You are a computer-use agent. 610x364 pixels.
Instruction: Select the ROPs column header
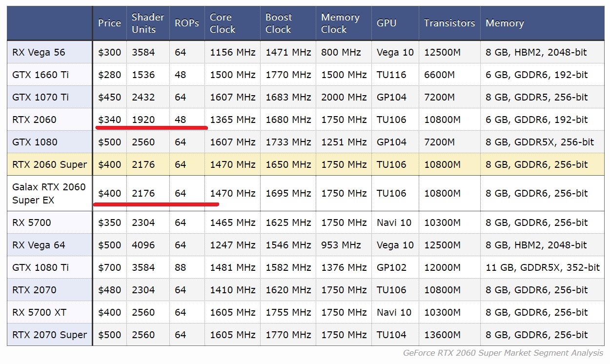[186, 23]
